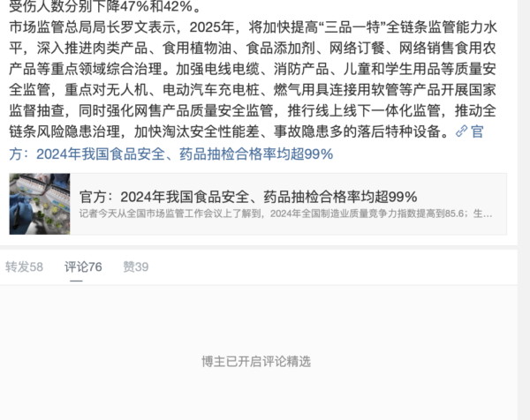Click the 99% at the blue link end

pyautogui.click(x=319, y=154)
